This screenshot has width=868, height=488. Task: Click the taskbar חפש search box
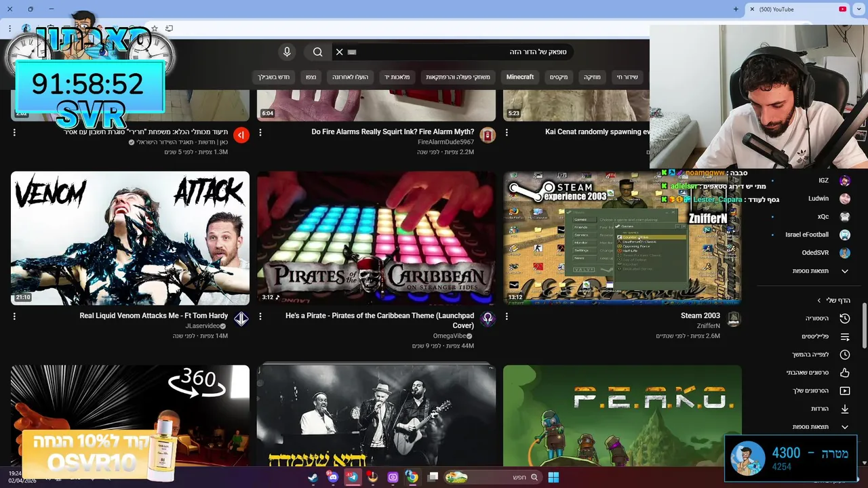pyautogui.click(x=494, y=477)
